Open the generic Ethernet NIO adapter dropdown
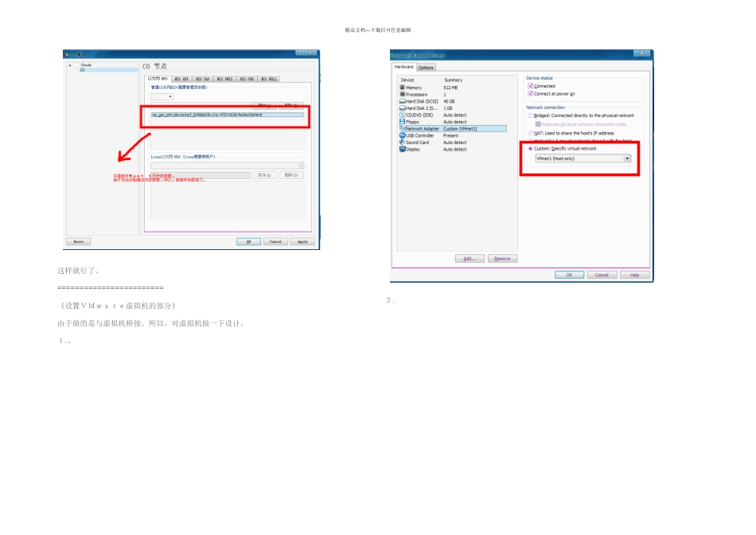756x535 pixels. [x=162, y=96]
